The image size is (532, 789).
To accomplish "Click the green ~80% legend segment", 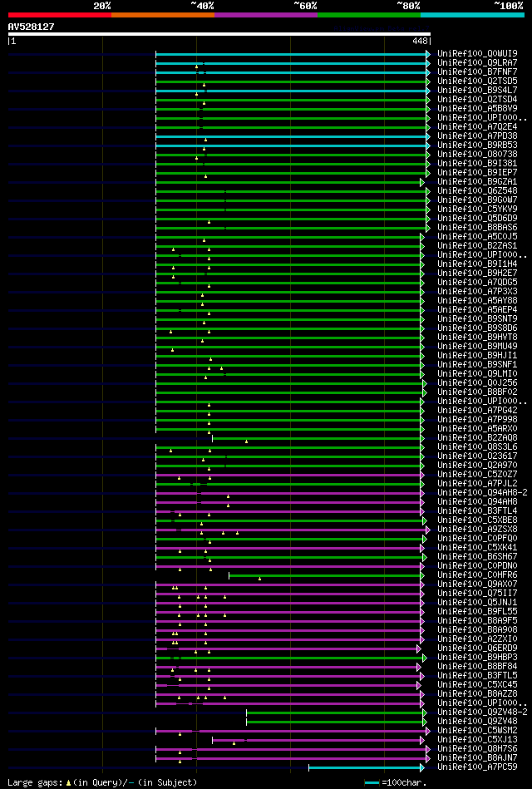I will click(369, 15).
